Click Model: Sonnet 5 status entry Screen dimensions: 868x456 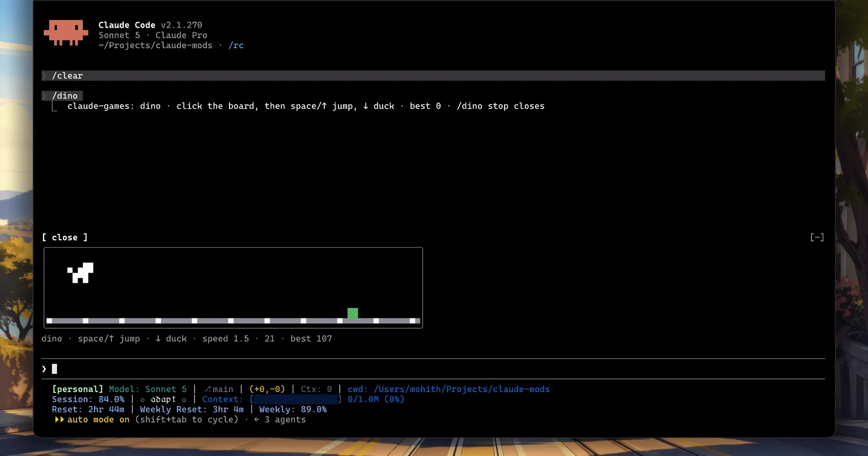[x=148, y=389]
